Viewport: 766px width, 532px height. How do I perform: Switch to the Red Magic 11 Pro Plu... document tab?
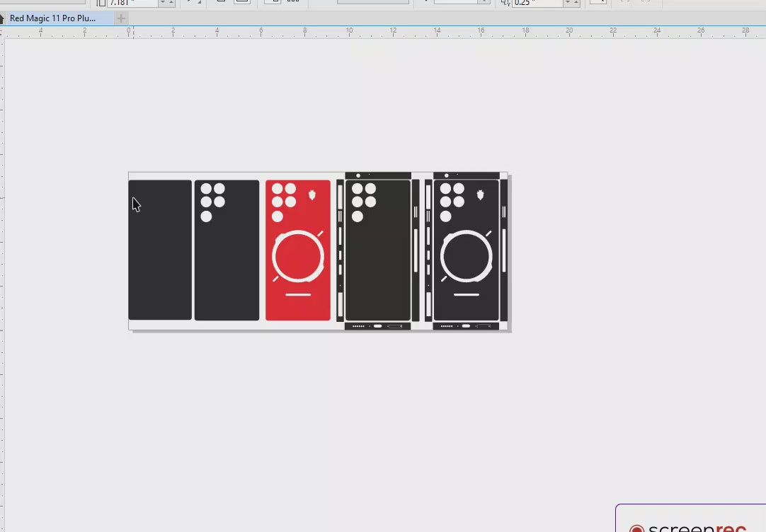click(x=53, y=18)
